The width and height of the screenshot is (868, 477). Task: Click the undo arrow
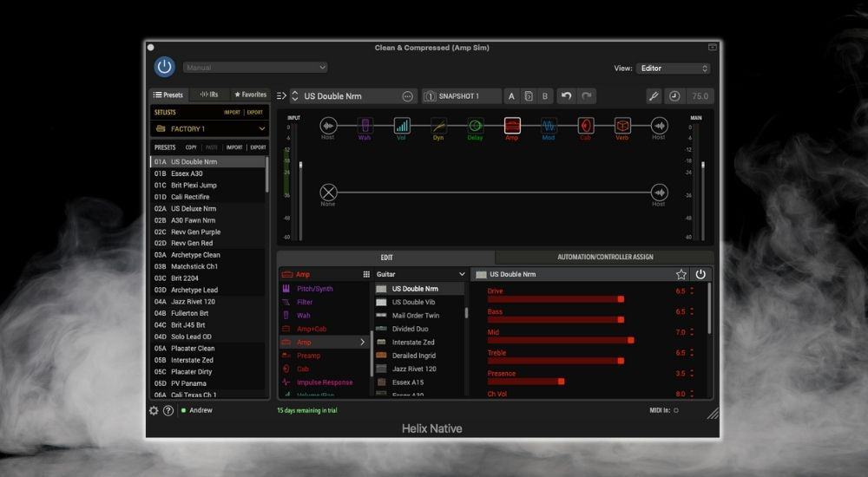[x=566, y=96]
